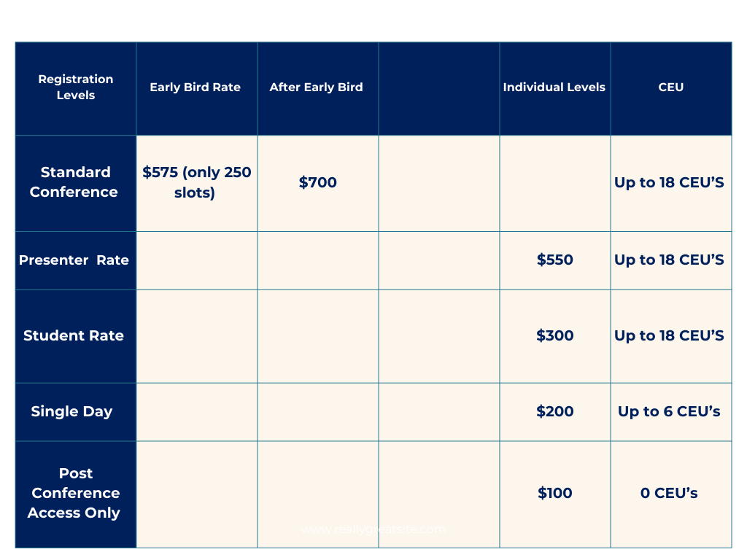Select the Early Bird Rate column header

pos(197,88)
